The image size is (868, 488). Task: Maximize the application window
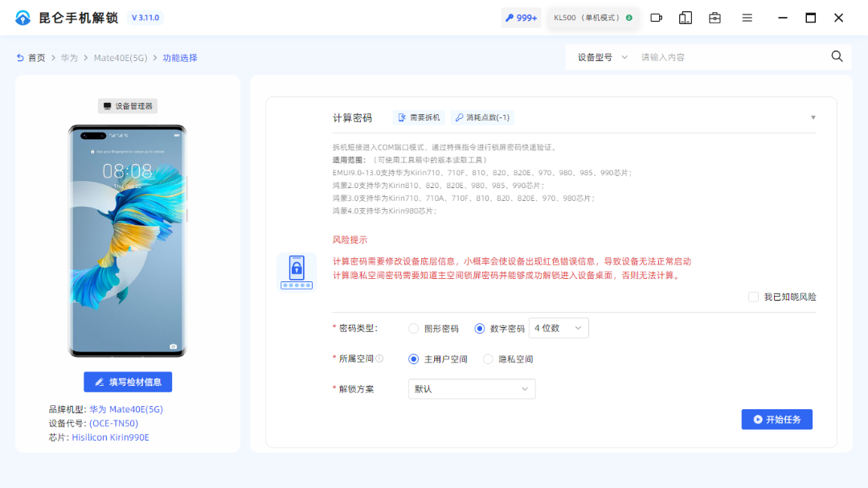pos(810,18)
